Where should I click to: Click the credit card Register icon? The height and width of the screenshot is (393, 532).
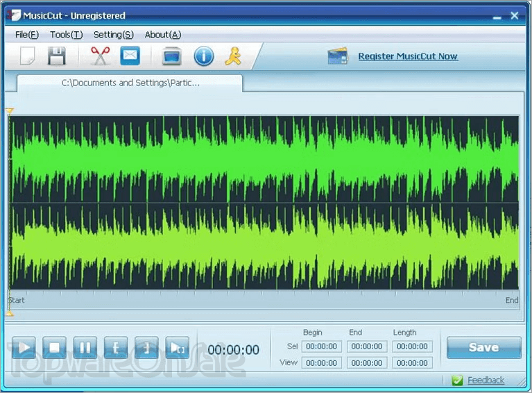pyautogui.click(x=338, y=56)
